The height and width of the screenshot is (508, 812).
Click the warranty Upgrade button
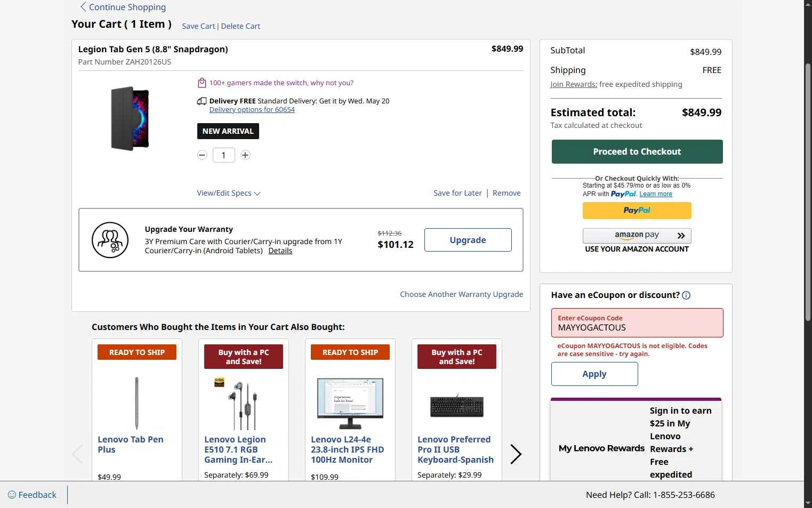[x=468, y=240]
